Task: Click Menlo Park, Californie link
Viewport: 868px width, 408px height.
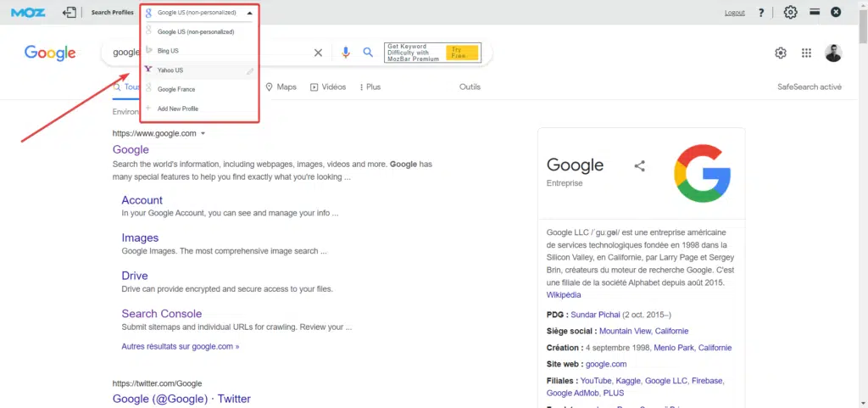Action: (x=693, y=348)
